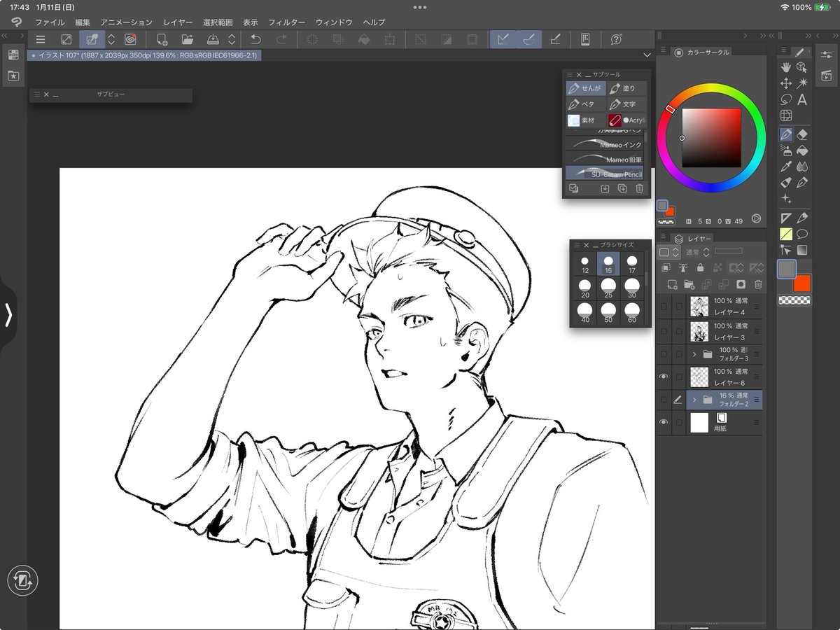840x630 pixels.
Task: Choose brush size 40
Action: [584, 312]
